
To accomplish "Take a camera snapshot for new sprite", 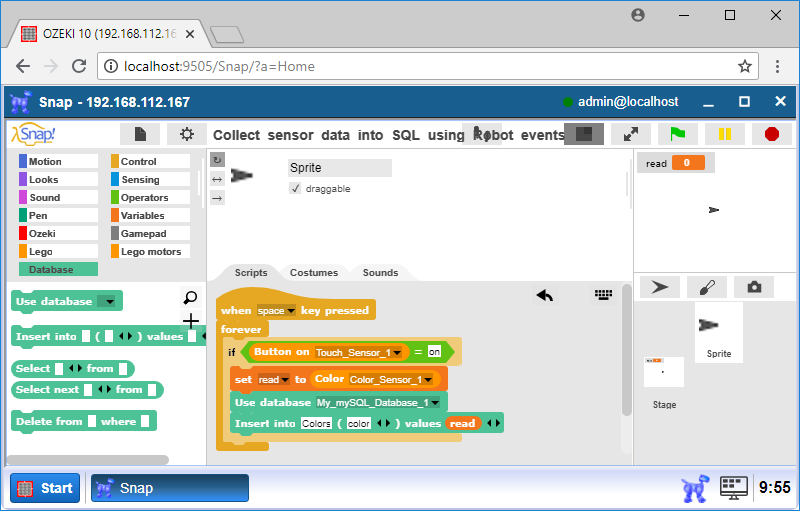I will tap(754, 287).
